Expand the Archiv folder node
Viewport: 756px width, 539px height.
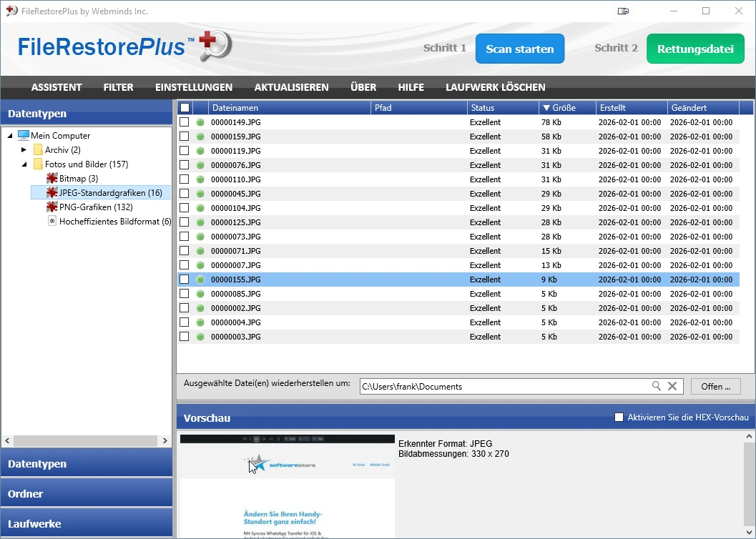[x=24, y=149]
